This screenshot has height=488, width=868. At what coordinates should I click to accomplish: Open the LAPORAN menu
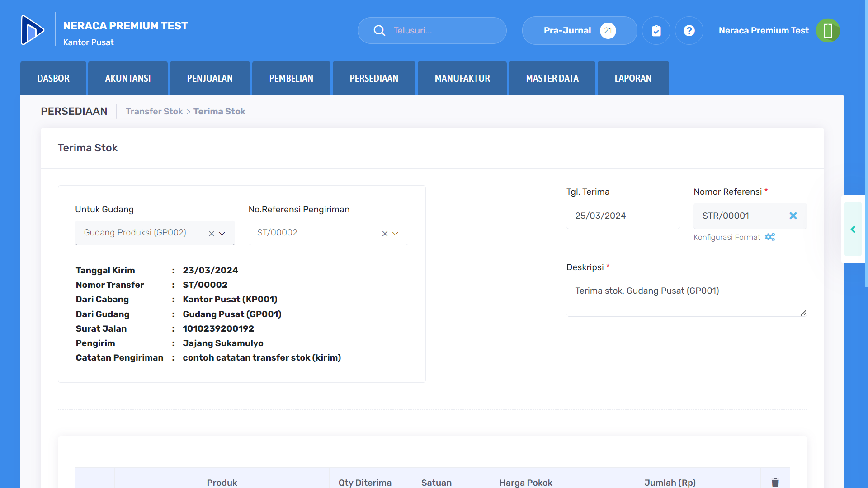[633, 78]
